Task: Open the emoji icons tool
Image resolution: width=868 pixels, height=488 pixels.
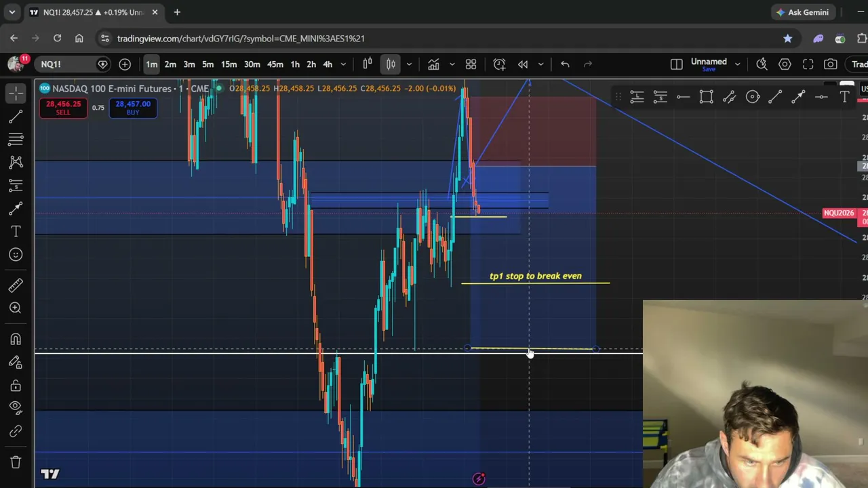Action: coord(16,255)
